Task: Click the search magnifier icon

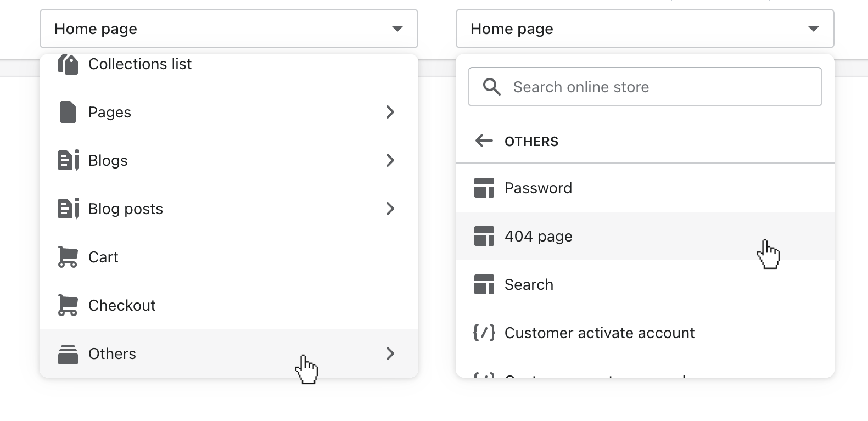Action: pyautogui.click(x=491, y=87)
